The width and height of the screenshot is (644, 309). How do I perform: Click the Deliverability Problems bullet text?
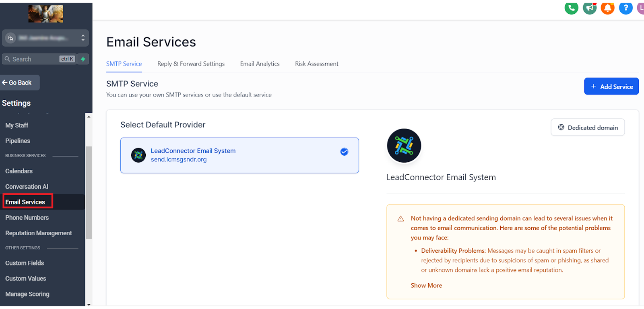[515, 260]
